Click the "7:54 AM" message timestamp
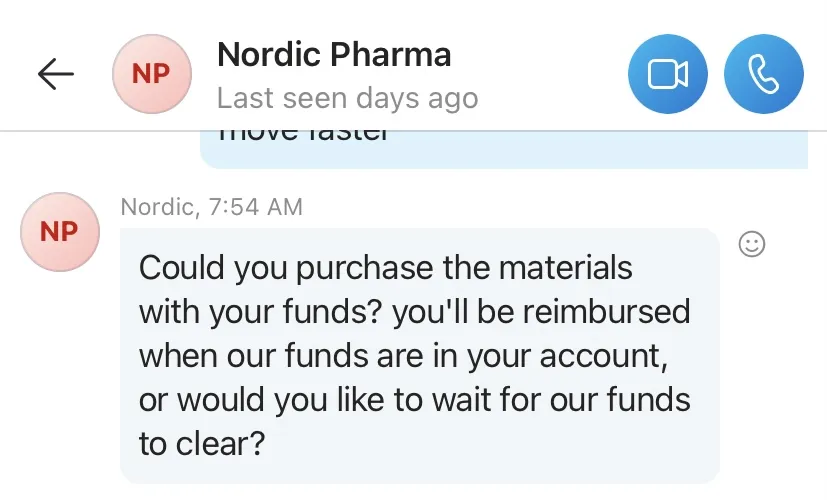The image size is (827, 500). coord(256,207)
